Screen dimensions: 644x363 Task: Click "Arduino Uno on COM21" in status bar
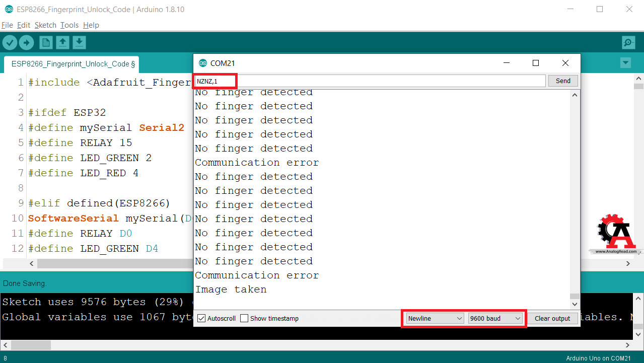click(x=598, y=358)
